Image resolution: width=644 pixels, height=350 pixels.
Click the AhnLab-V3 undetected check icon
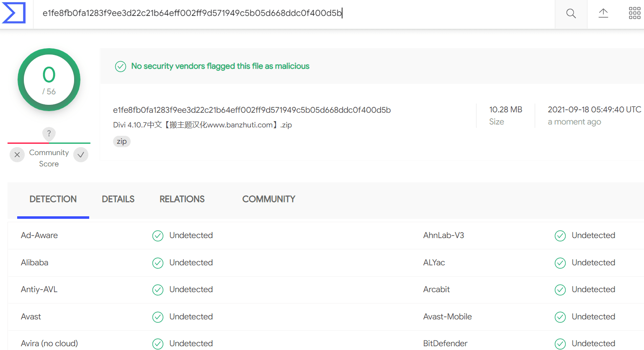point(560,236)
